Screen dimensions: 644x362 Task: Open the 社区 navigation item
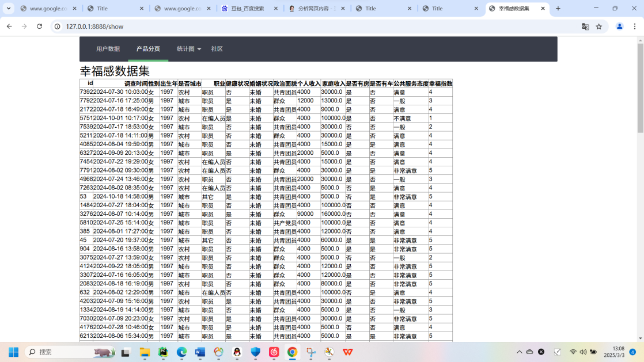(217, 49)
